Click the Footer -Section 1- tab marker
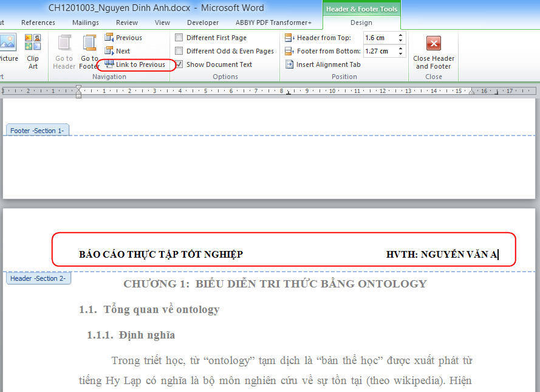Viewport: 540px width, 392px height. click(x=37, y=129)
